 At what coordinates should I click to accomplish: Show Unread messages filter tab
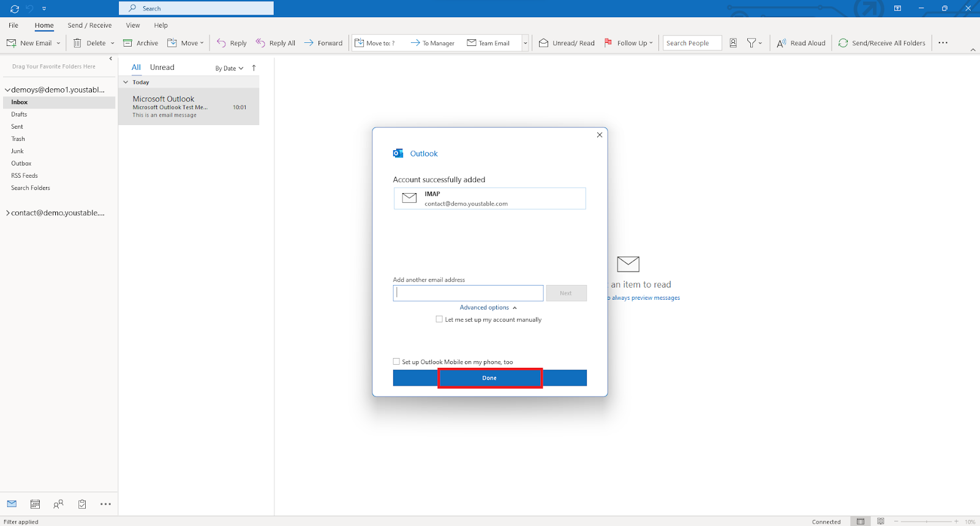(x=162, y=67)
